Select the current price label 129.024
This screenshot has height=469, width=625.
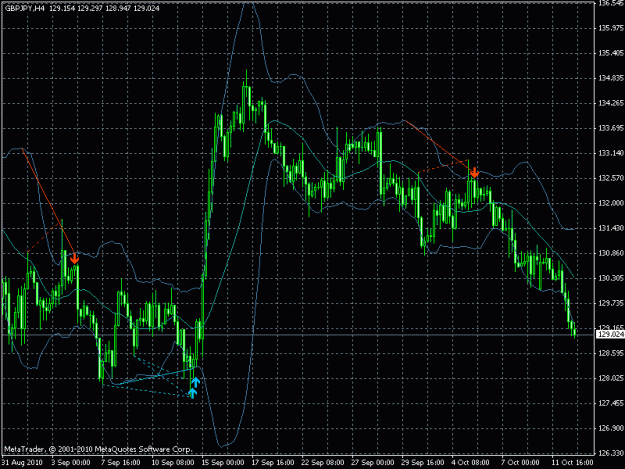pos(610,334)
